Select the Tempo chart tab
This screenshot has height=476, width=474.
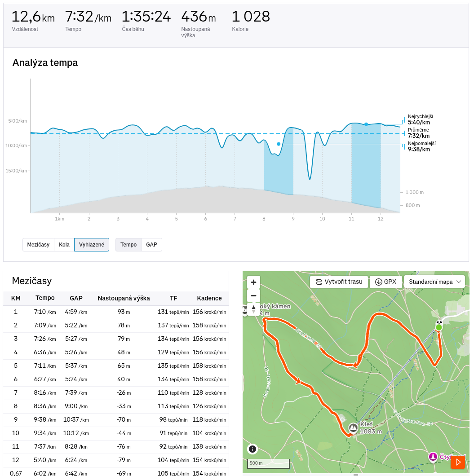coord(128,245)
